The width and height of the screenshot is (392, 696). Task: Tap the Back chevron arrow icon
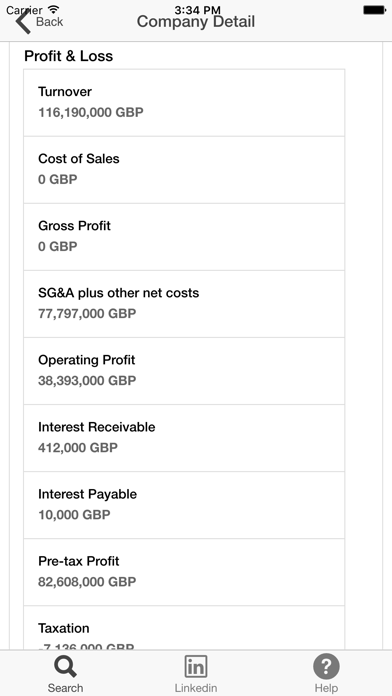[23, 22]
